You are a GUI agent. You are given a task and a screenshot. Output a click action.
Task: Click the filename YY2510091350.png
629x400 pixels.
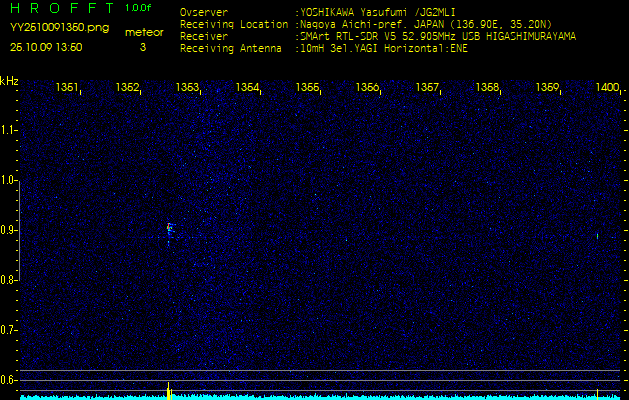59,28
